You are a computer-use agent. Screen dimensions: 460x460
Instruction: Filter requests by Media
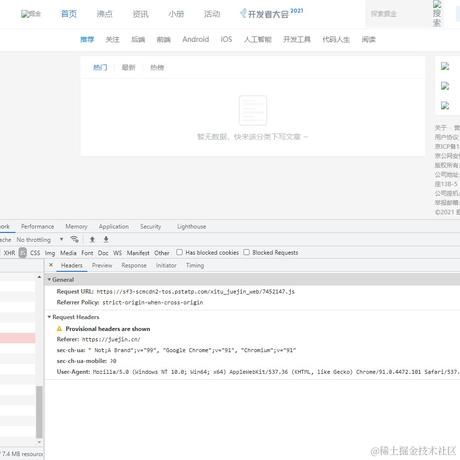click(68, 253)
